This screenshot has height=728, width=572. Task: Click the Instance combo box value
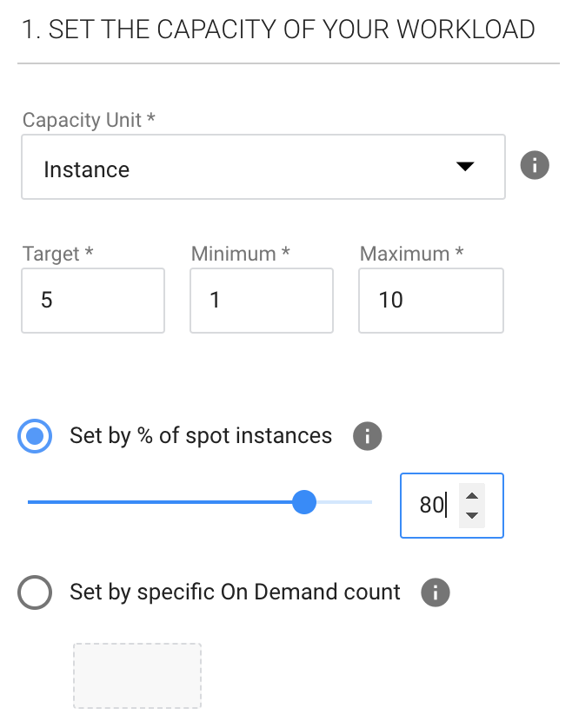(x=87, y=169)
